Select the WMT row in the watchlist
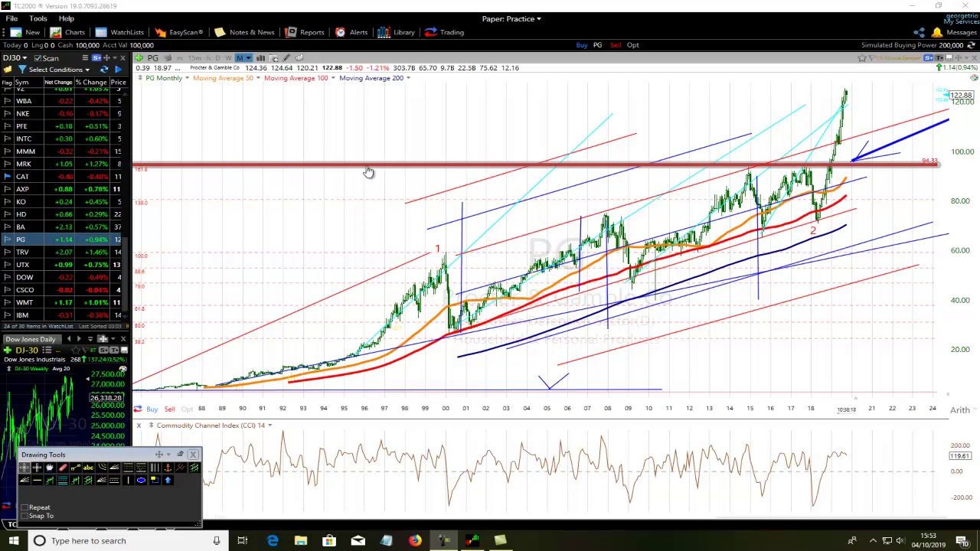 pos(64,302)
